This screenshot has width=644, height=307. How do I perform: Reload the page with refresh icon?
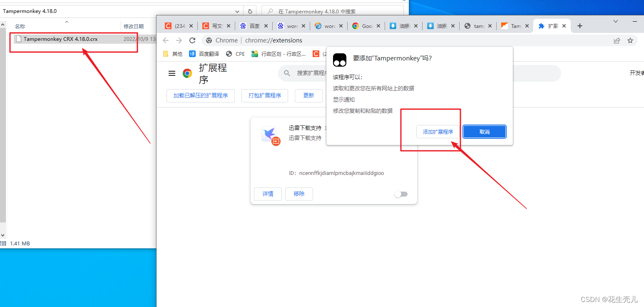[x=192, y=40]
